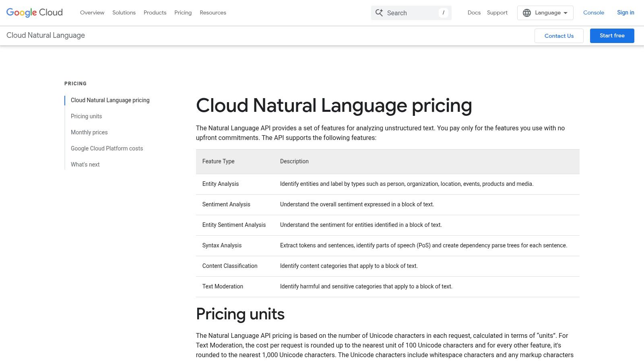Open the Solutions menu
This screenshot has width=644, height=362.
coord(124,12)
